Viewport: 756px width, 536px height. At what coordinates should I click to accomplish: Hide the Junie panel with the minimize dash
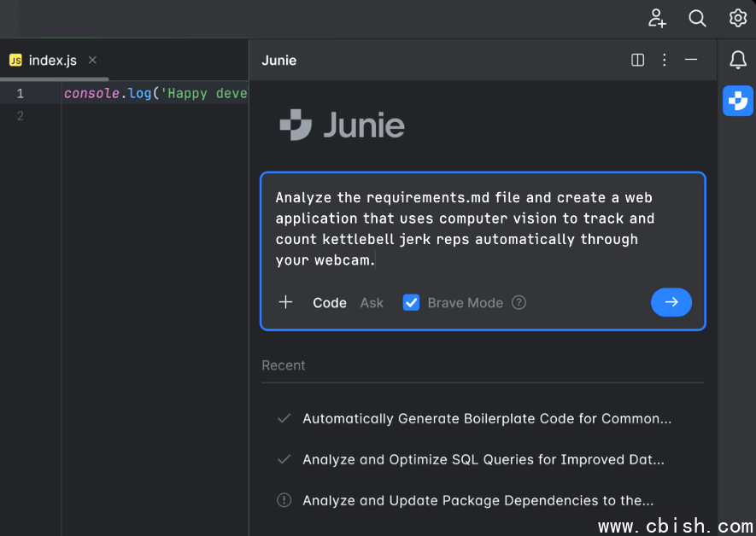coord(691,60)
